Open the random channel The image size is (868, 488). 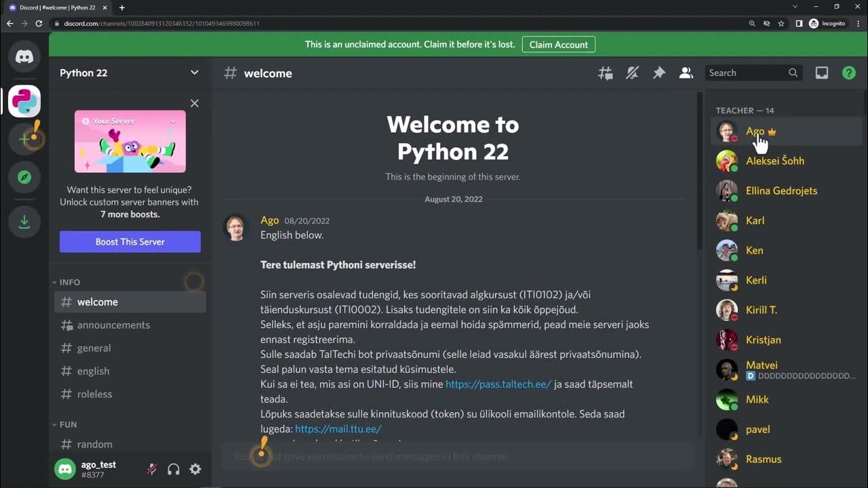130,445
